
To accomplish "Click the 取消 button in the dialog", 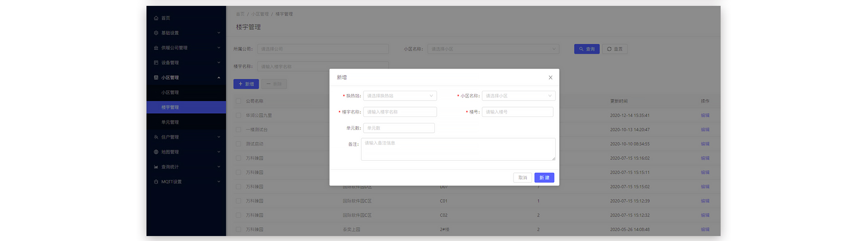I will (x=522, y=178).
